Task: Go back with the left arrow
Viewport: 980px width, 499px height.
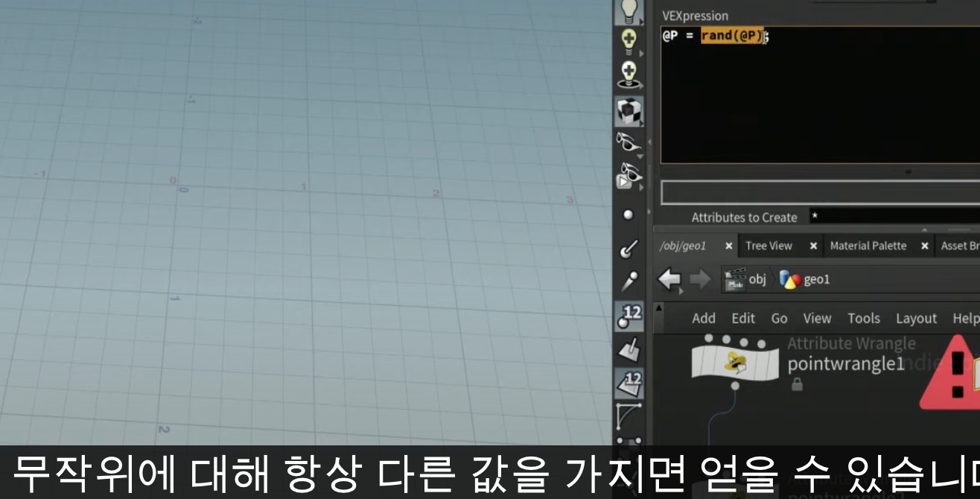Action: tap(669, 280)
